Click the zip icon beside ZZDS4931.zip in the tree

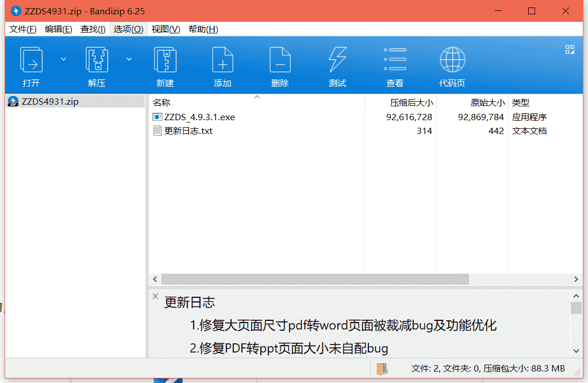13,102
